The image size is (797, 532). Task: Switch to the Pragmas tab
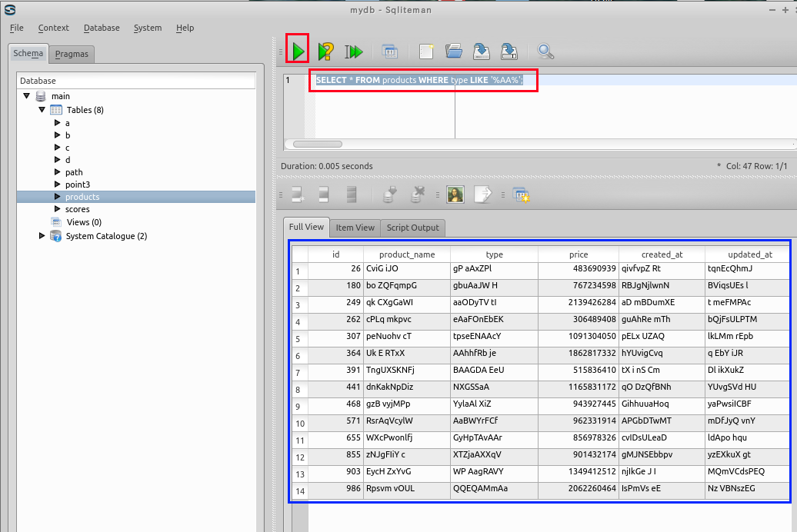click(72, 54)
